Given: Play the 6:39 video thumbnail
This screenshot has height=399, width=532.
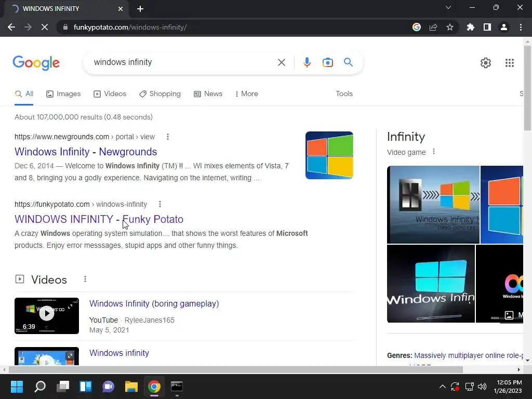Looking at the screenshot, I should click(47, 316).
